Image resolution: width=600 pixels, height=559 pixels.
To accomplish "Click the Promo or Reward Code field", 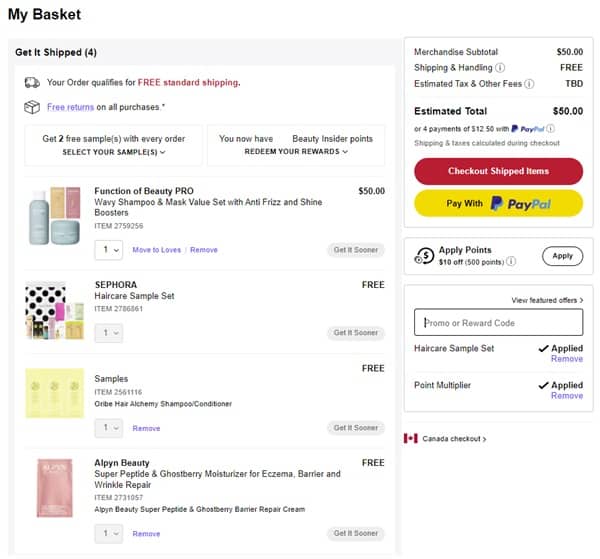I will [x=498, y=322].
